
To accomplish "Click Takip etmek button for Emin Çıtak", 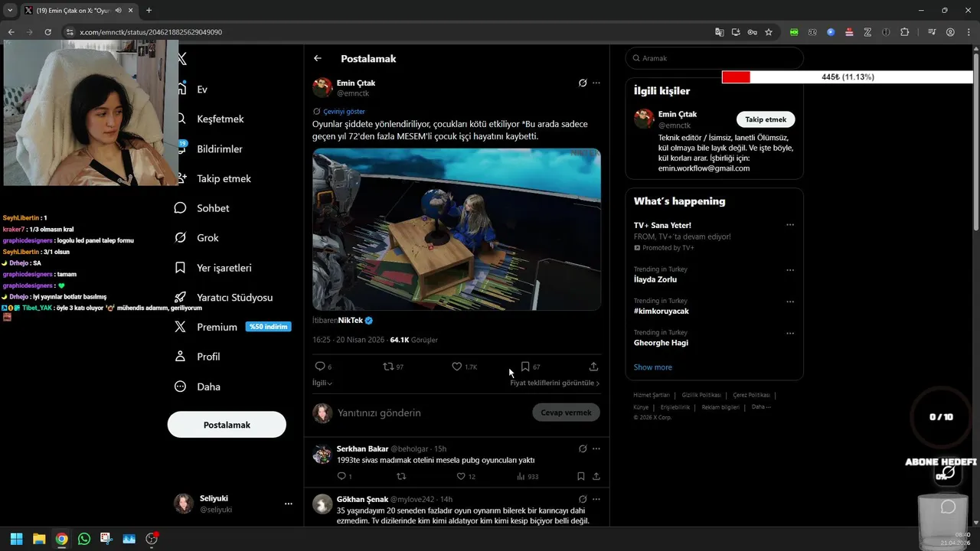I will 766,119.
